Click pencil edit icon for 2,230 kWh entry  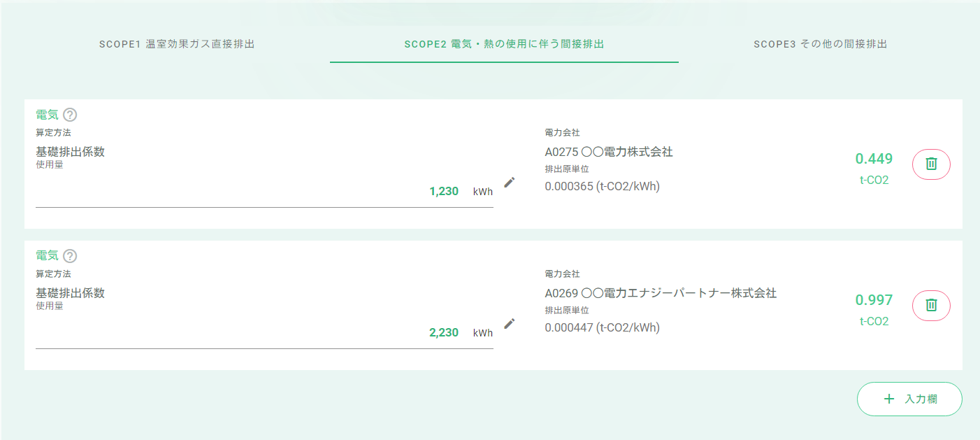click(x=510, y=323)
